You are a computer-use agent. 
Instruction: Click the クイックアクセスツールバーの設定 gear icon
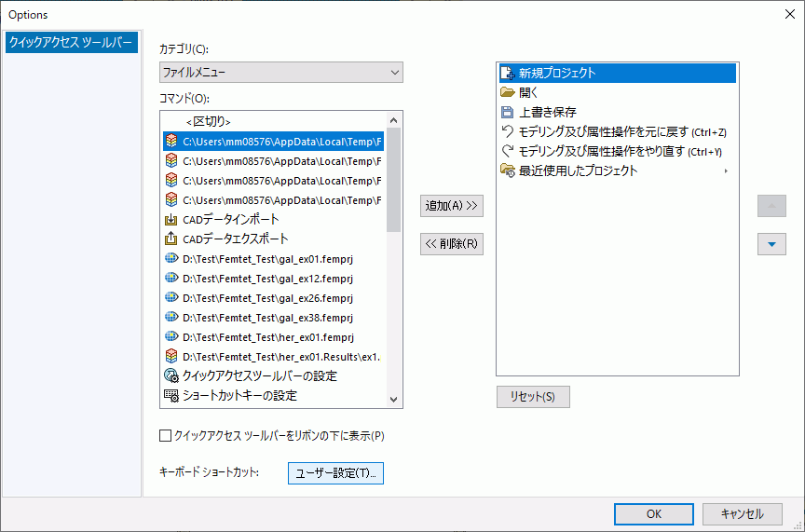[x=171, y=376]
